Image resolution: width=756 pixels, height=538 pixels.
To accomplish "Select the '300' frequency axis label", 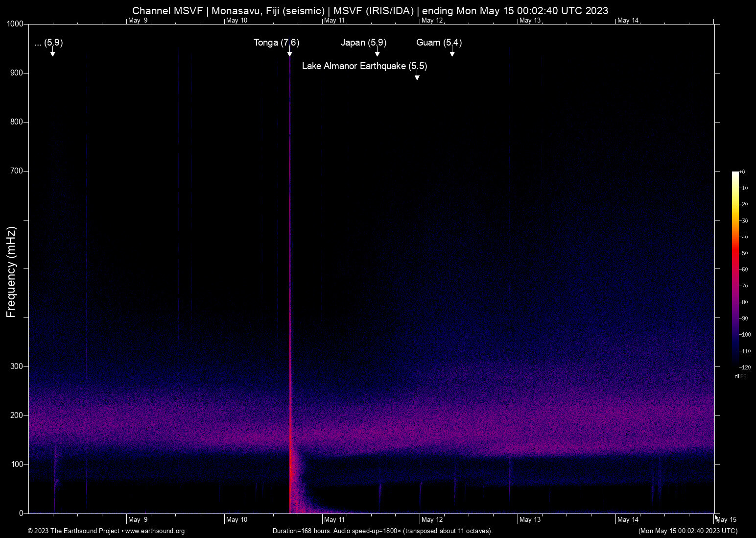I will [x=17, y=367].
